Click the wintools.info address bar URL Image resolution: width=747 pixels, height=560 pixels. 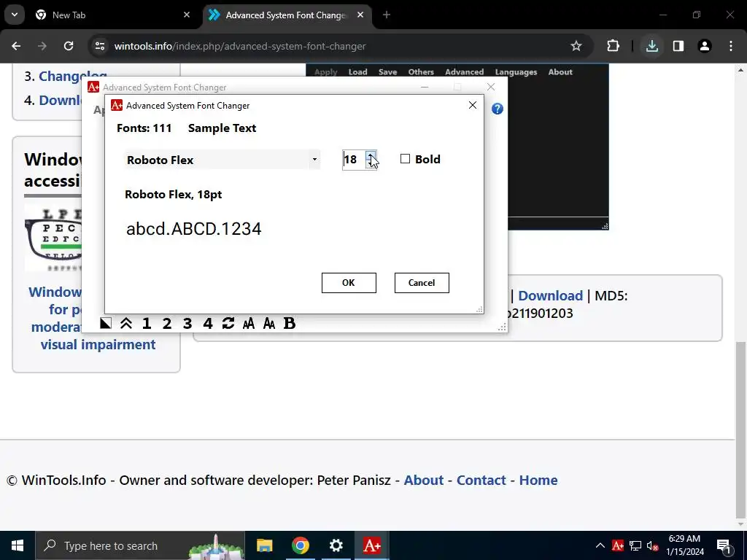pyautogui.click(x=240, y=46)
